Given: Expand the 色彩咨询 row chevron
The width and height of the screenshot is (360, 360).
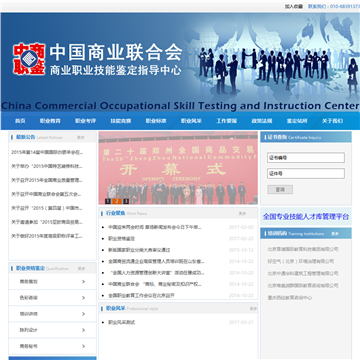Looking at the screenshot, I should click(x=83, y=298).
